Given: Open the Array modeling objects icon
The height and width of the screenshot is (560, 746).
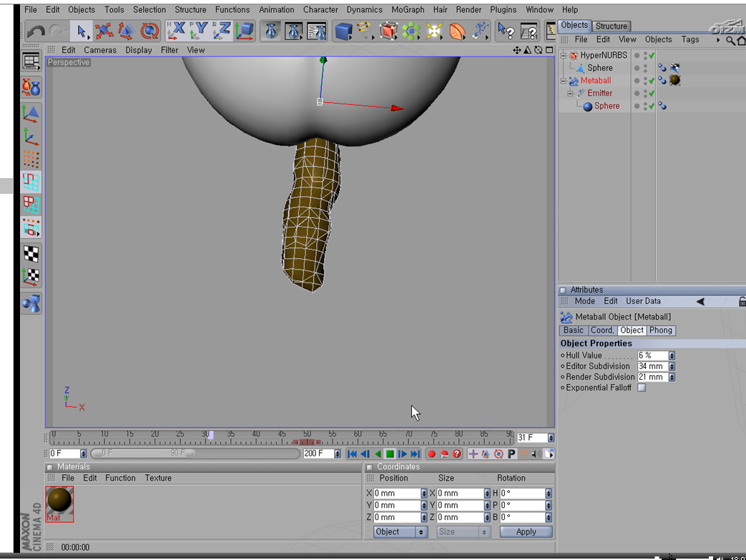Looking at the screenshot, I should [411, 31].
